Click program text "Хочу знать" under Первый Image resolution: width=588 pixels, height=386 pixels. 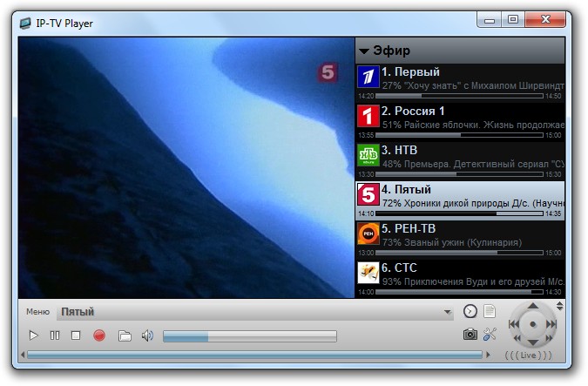(x=432, y=86)
